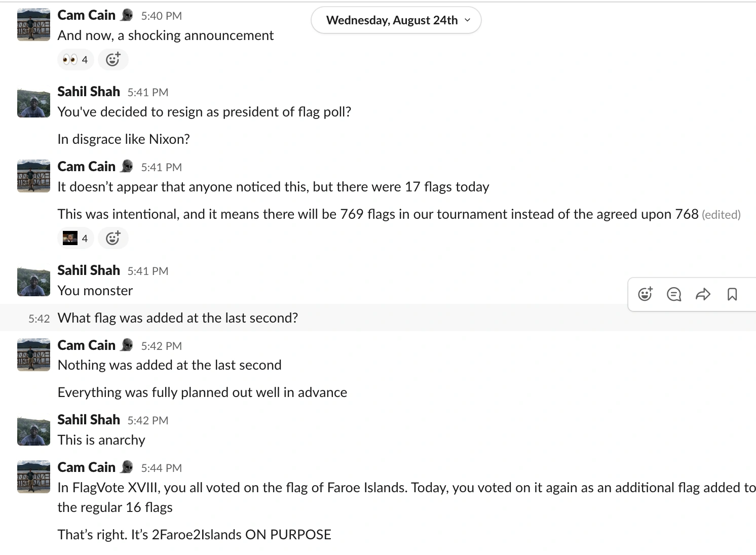This screenshot has width=756, height=555.
Task: Open Cam Cain's name above 'Nothing was added'
Action: click(87, 345)
